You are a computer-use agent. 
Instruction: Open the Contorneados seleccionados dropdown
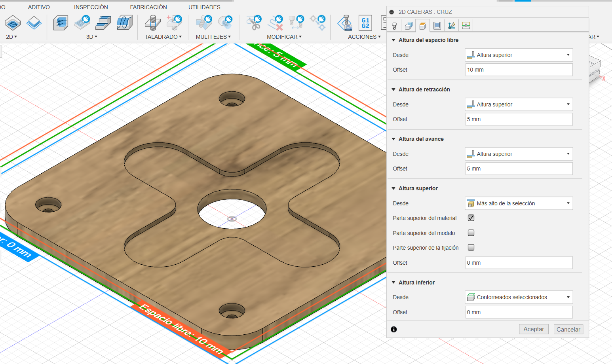tap(519, 297)
